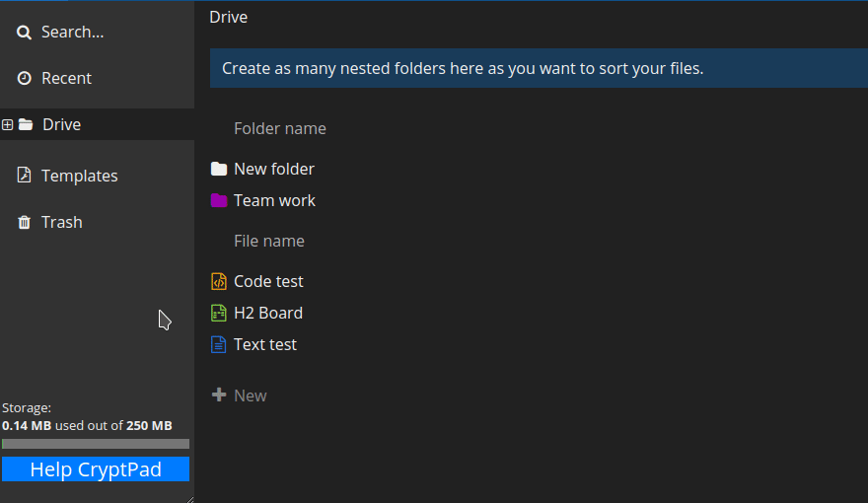Viewport: 868px width, 503px height.
Task: Click the purple Team work folder icon
Action: pos(219,200)
